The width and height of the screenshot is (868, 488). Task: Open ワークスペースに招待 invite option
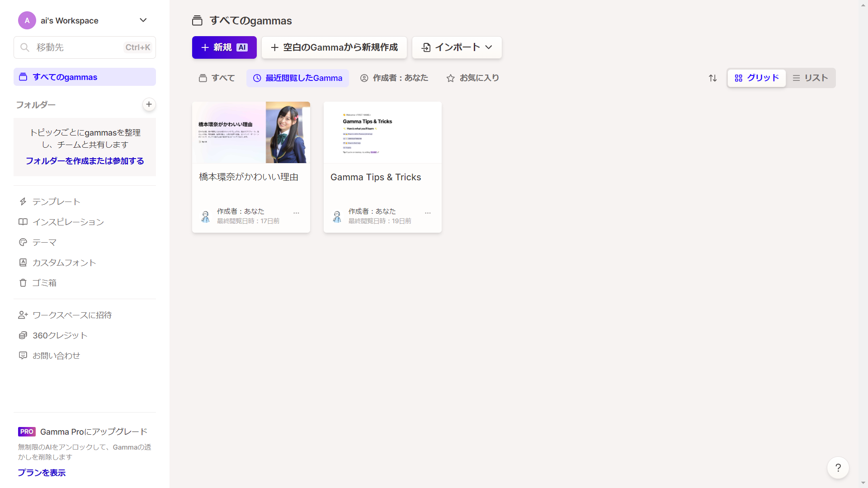(x=71, y=315)
